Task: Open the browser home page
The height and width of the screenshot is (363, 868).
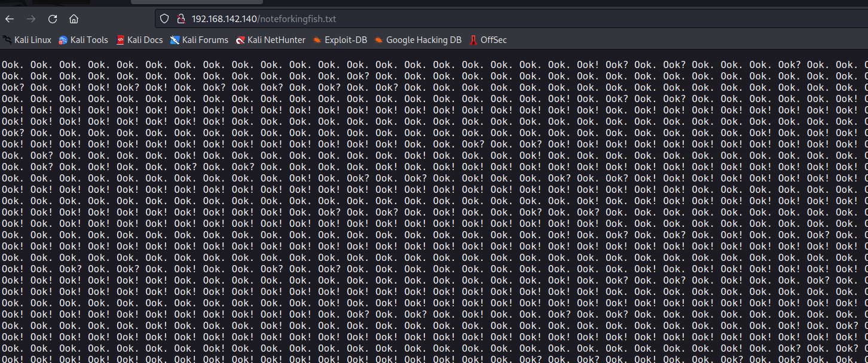Action: click(x=74, y=19)
